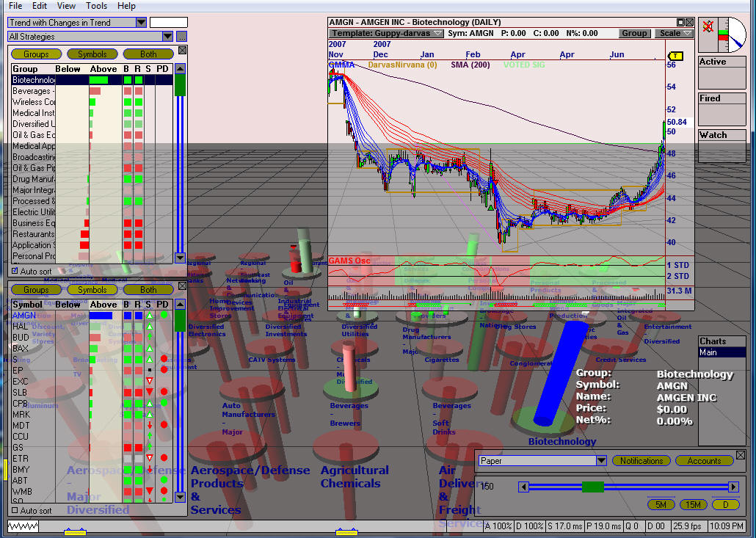Click Groups button in the symbol panel

click(x=36, y=290)
